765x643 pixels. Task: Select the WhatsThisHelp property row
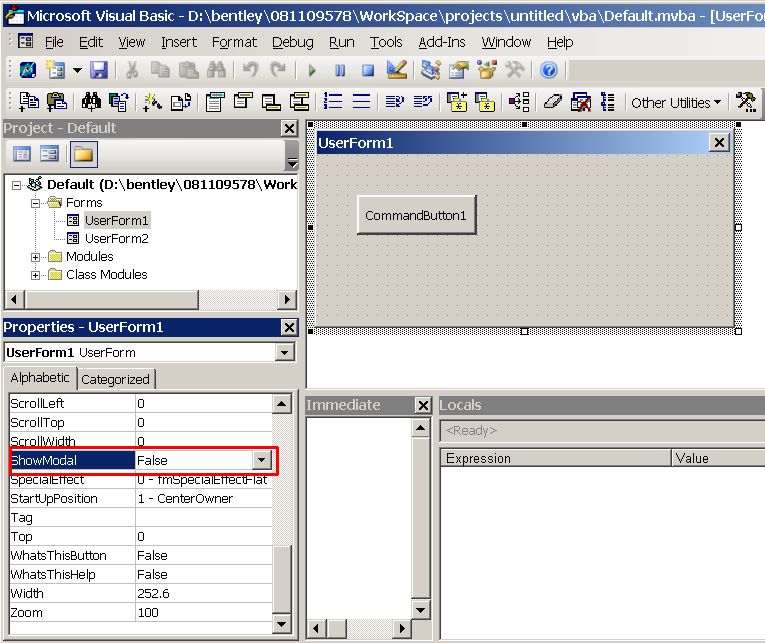pos(141,575)
